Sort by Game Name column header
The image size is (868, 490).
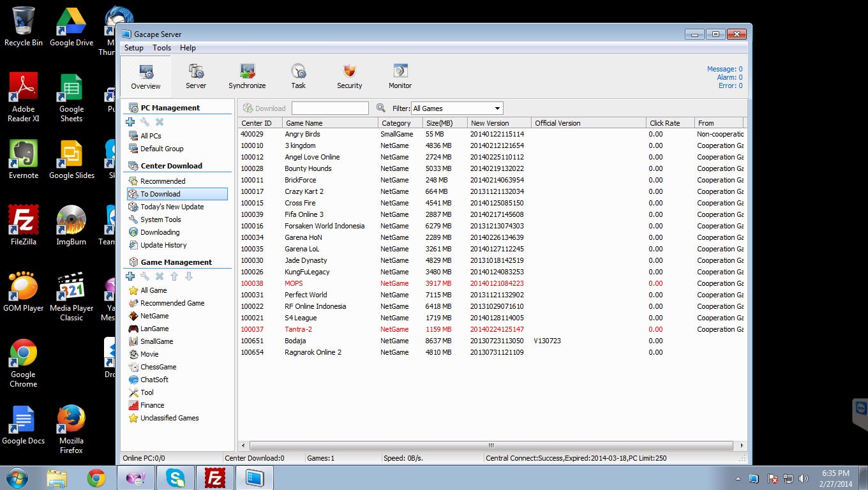coord(330,123)
